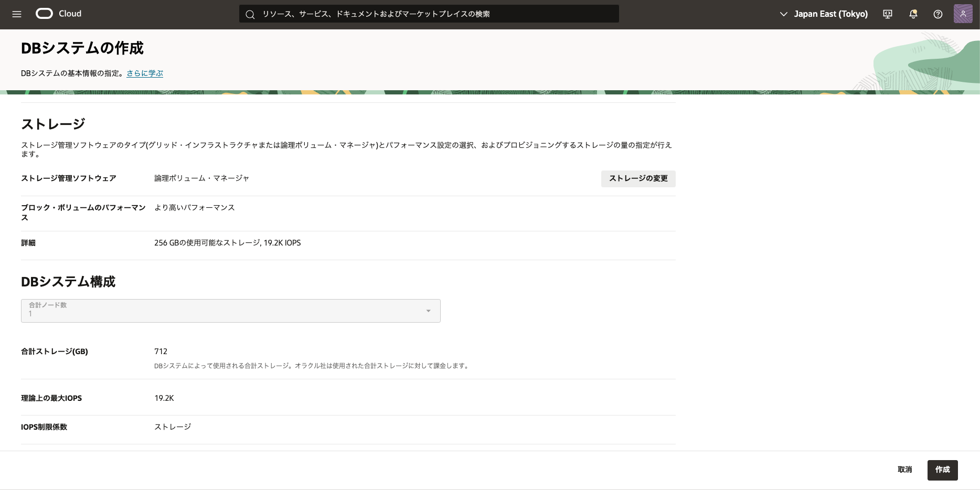Click the chevron beside Japan East (Tokyo)
The width and height of the screenshot is (980, 490).
coord(783,14)
